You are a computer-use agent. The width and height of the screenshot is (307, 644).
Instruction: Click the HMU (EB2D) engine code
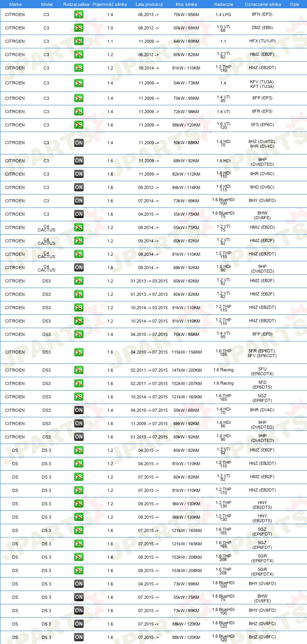coord(262,227)
